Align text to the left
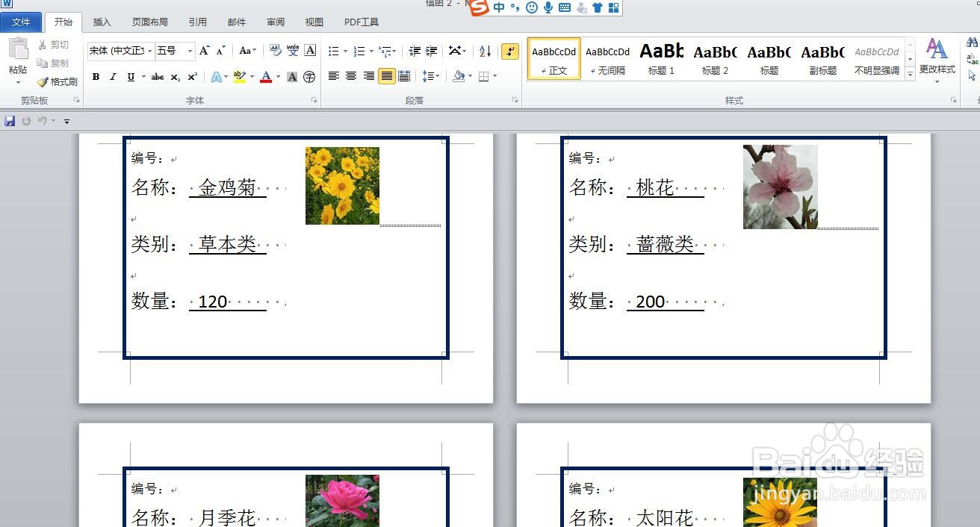Viewport: 980px width, 527px height. click(x=334, y=76)
